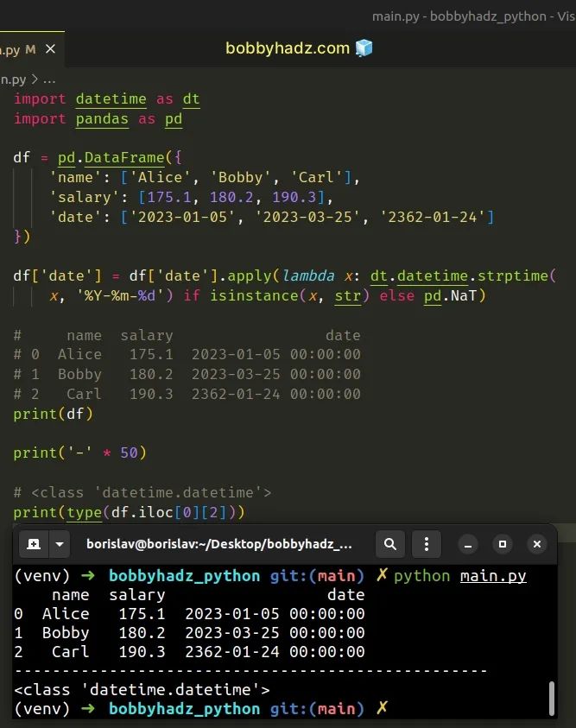
Task: Open new terminal tab icon
Action: (x=34, y=544)
